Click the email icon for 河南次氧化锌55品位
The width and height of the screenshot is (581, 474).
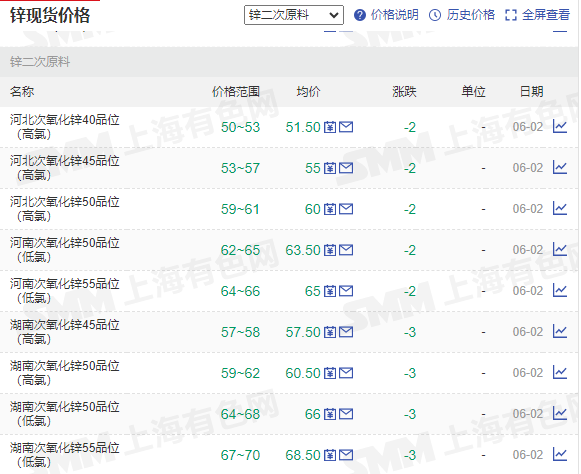[346, 291]
